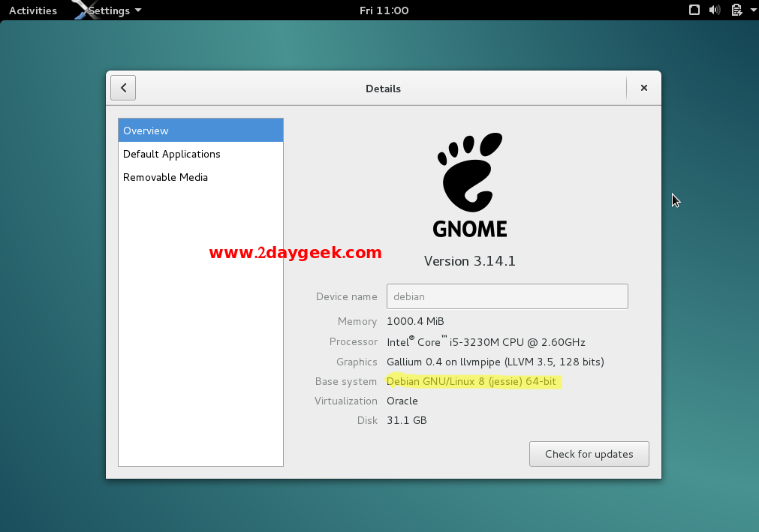
Task: Expand the system menu arrow
Action: [752, 11]
